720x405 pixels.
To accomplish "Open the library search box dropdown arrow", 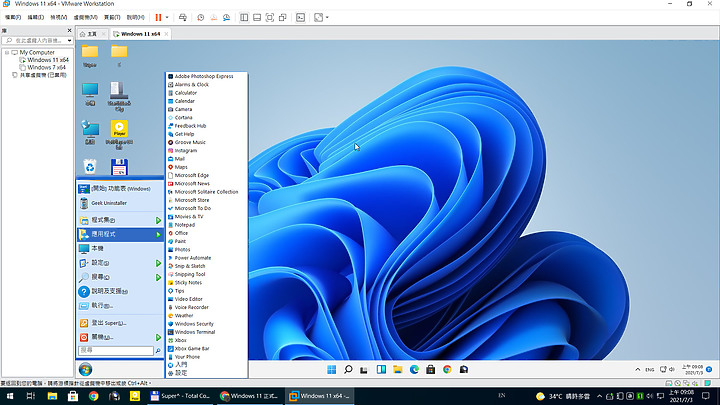I will [69, 41].
